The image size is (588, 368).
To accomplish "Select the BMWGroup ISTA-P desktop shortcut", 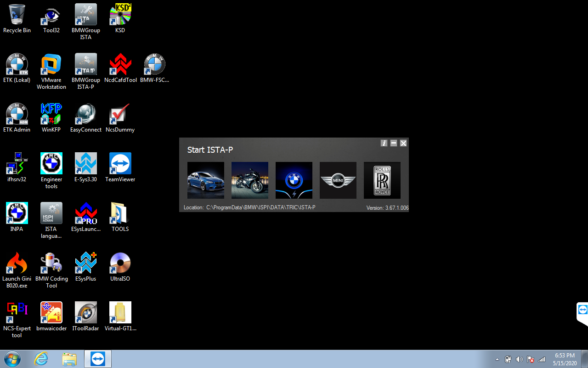I will [86, 71].
